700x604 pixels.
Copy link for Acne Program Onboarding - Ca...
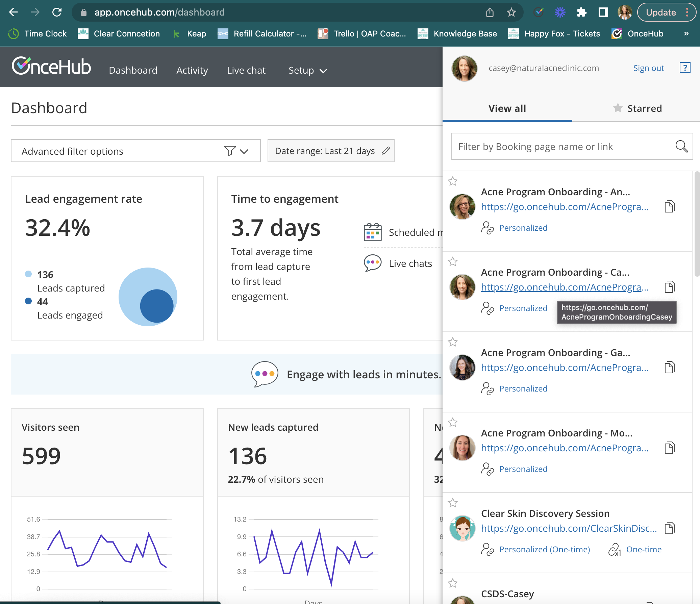tap(670, 287)
